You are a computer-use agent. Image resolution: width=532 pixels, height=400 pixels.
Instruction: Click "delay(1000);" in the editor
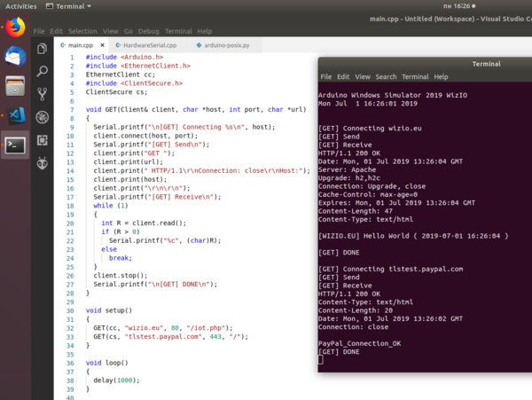[116, 380]
